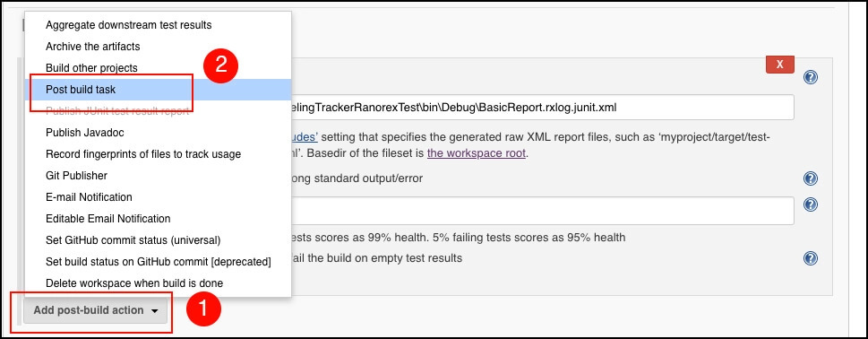This screenshot has height=339, width=868.
Task: Click the test report XML path field
Action: click(x=543, y=108)
